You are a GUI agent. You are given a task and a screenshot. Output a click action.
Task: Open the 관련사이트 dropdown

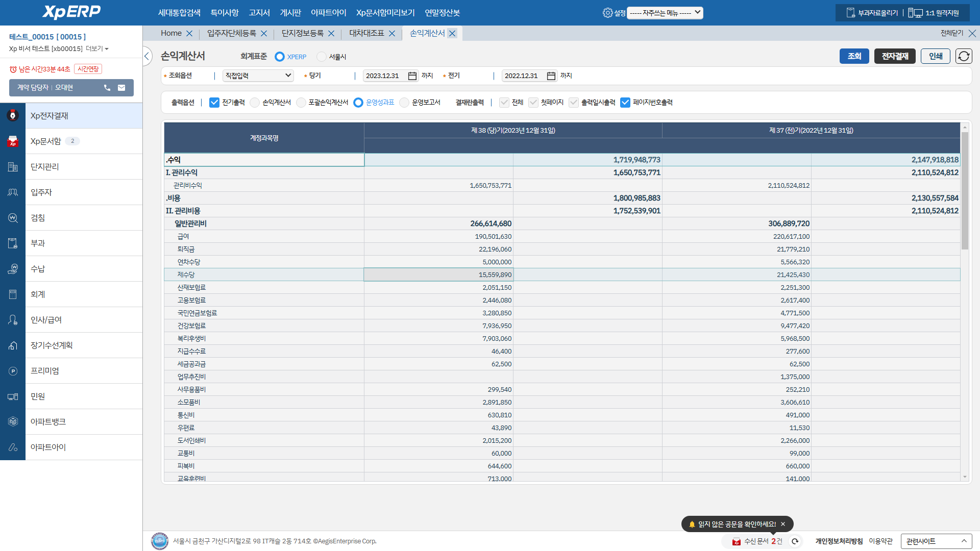click(x=936, y=541)
